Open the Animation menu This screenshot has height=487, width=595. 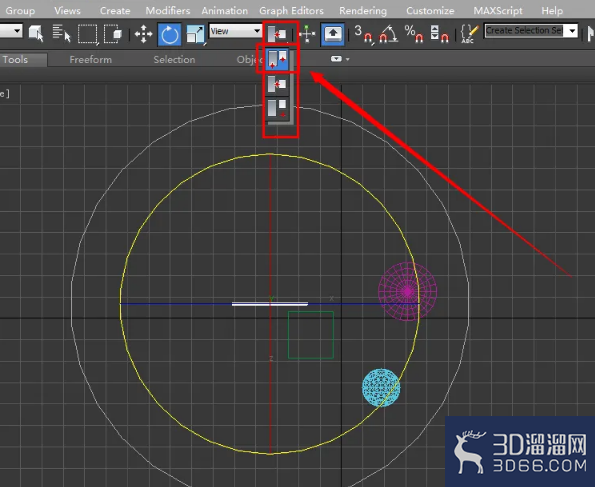click(225, 11)
